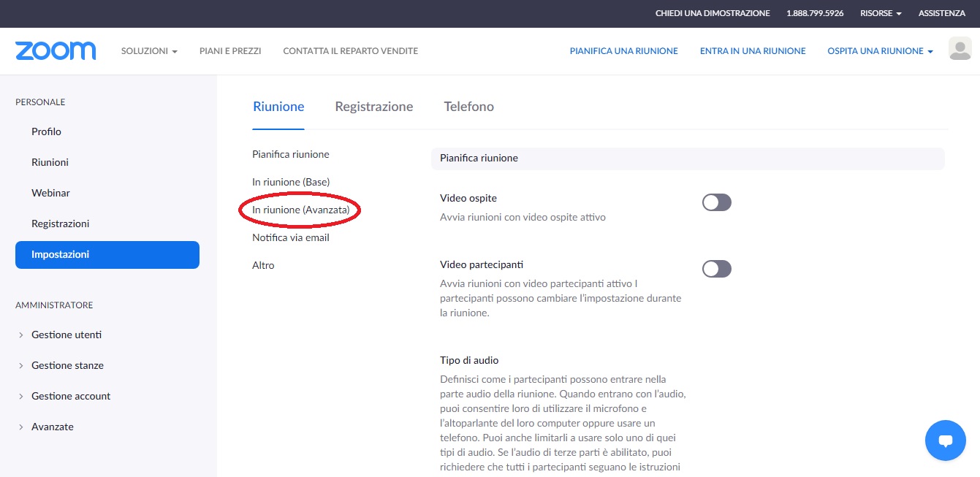Click Entra in una riunione link
The height and width of the screenshot is (477, 980).
pyautogui.click(x=752, y=51)
